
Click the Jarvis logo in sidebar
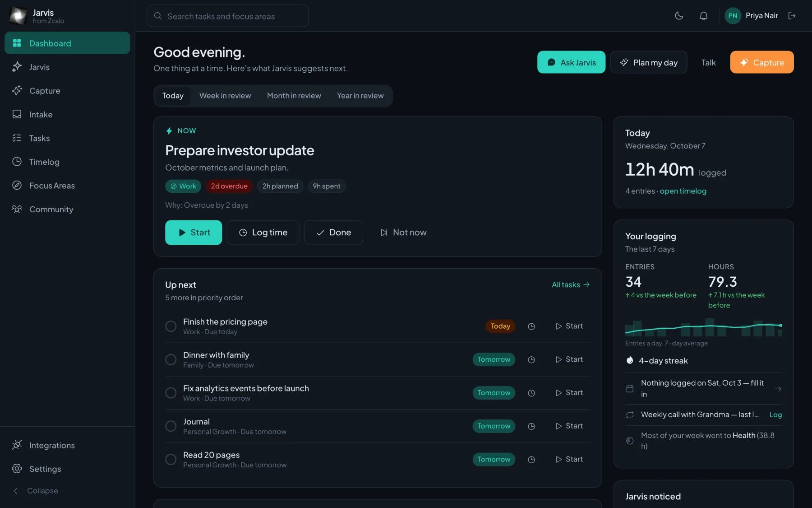point(18,16)
